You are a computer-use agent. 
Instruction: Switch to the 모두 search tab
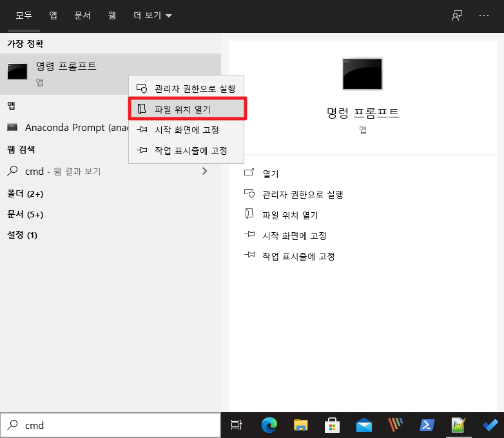24,15
